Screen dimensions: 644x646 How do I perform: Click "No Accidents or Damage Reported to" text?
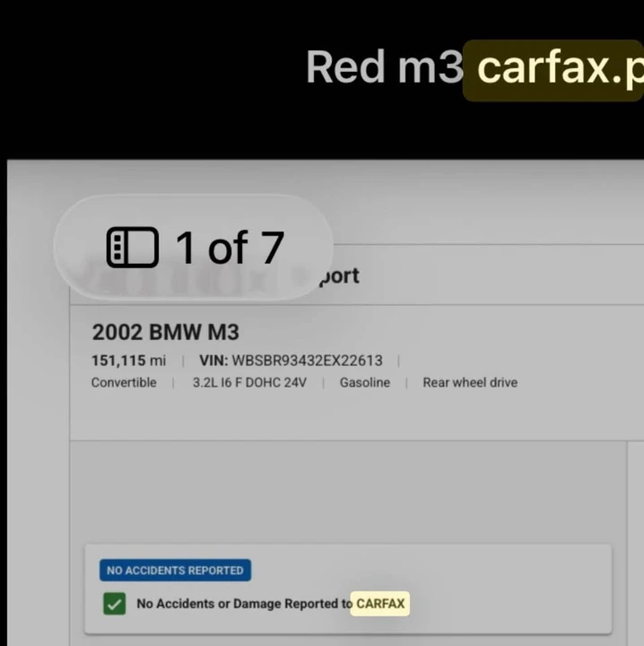point(245,604)
